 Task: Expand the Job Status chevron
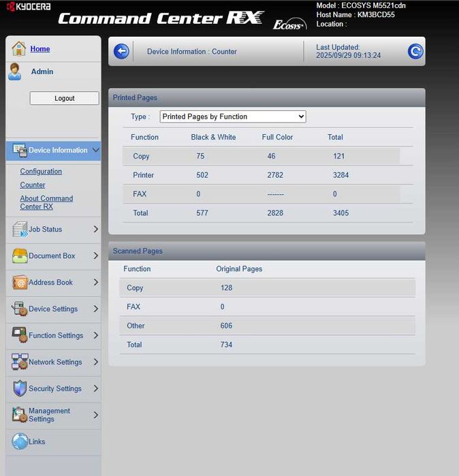pos(96,229)
